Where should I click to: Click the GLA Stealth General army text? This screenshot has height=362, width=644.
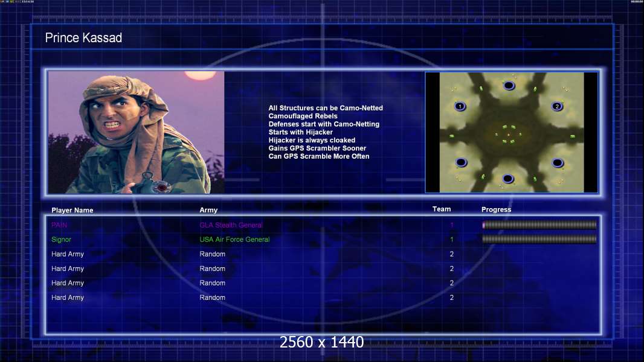pos(231,225)
